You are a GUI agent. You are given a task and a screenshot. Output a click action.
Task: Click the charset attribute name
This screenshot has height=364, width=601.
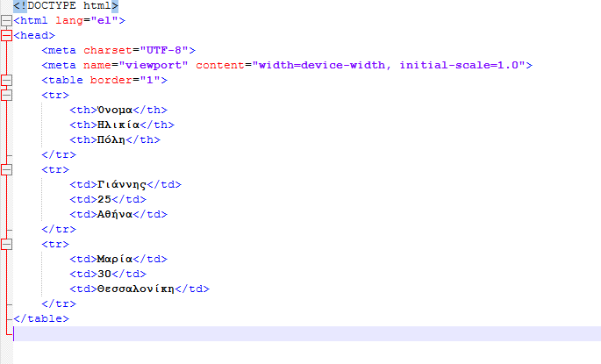tap(108, 50)
